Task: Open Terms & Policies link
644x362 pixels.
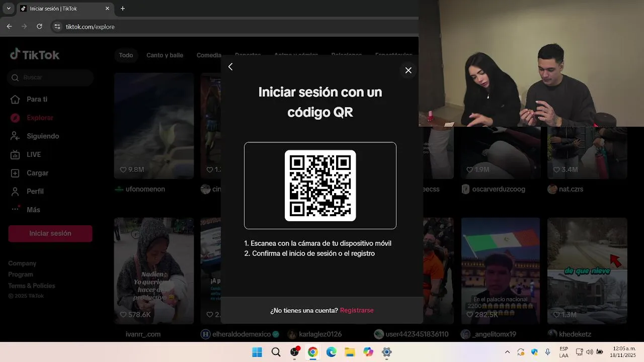Action: coord(32,286)
